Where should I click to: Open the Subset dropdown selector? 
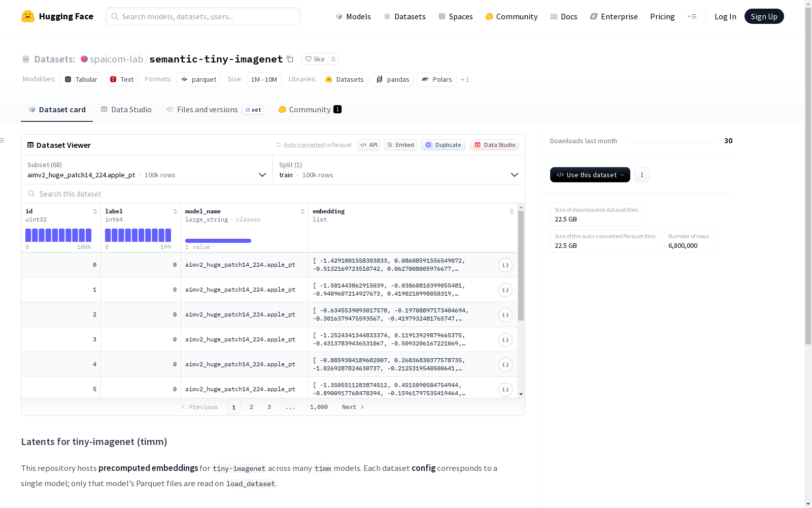click(x=147, y=170)
